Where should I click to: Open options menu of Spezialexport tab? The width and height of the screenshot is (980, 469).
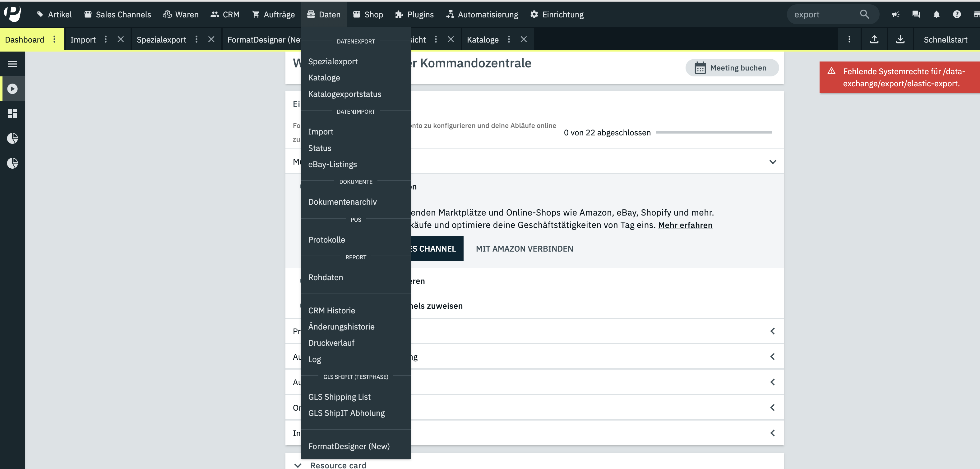pyautogui.click(x=196, y=39)
